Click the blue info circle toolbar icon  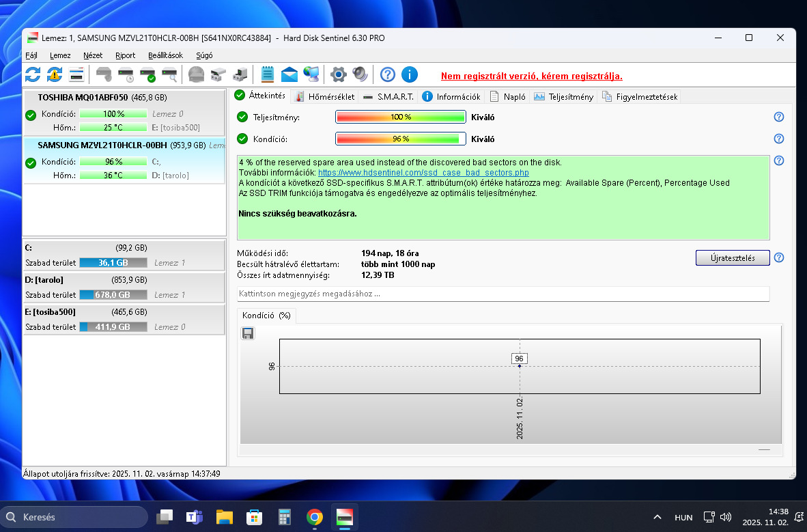coord(409,74)
